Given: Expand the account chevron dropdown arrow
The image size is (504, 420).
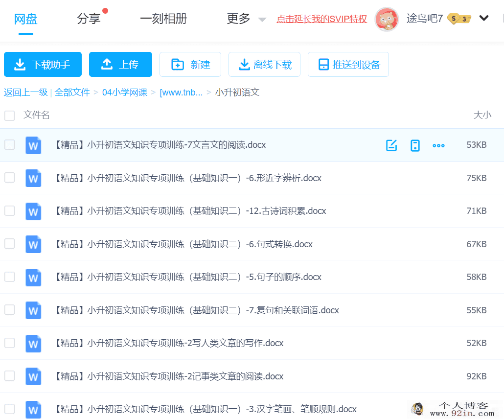Looking at the screenshot, I should click(484, 18).
